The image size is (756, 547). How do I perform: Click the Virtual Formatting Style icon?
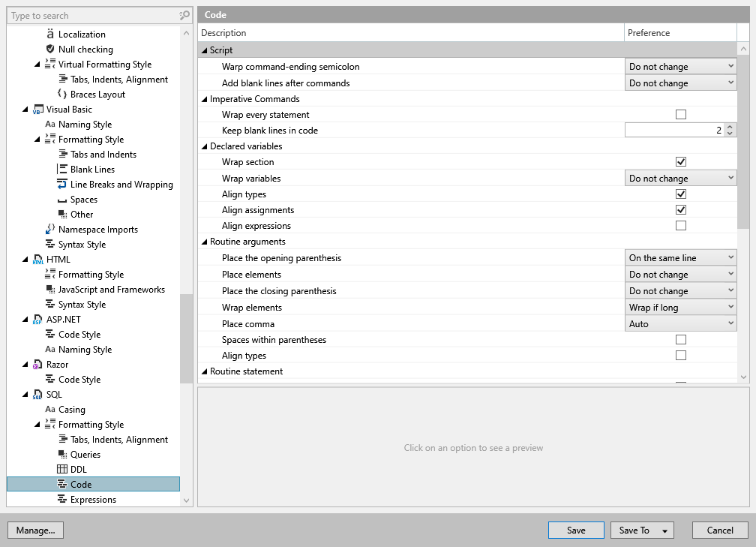click(50, 65)
